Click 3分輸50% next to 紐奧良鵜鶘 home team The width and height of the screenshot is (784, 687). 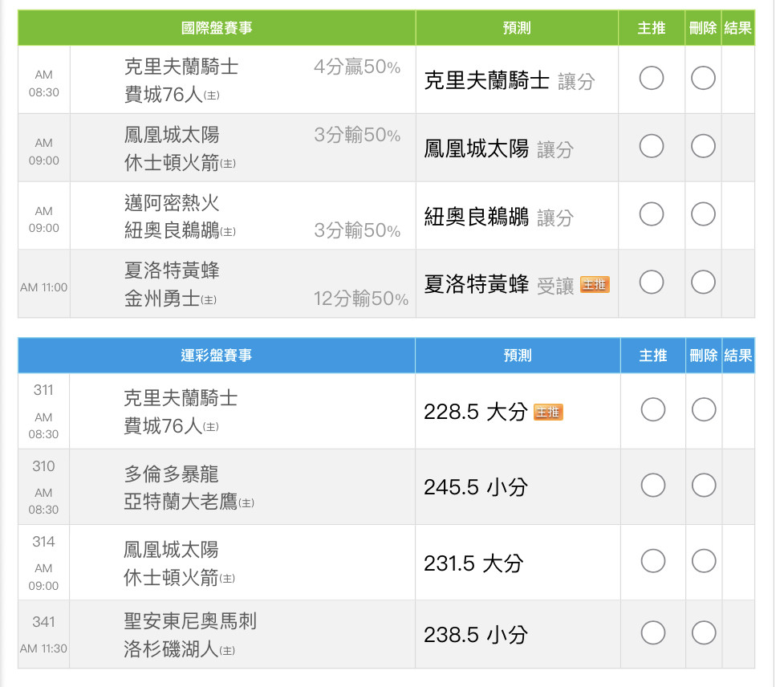[x=357, y=230]
